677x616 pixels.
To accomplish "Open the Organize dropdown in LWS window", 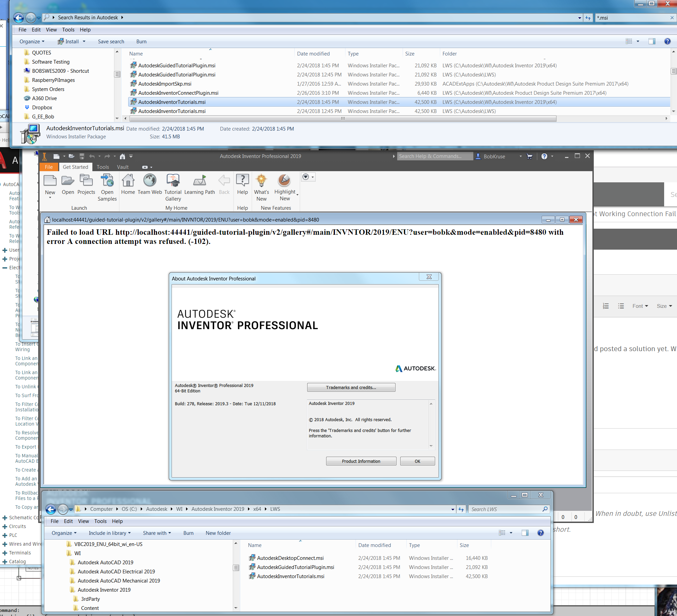I will [64, 533].
